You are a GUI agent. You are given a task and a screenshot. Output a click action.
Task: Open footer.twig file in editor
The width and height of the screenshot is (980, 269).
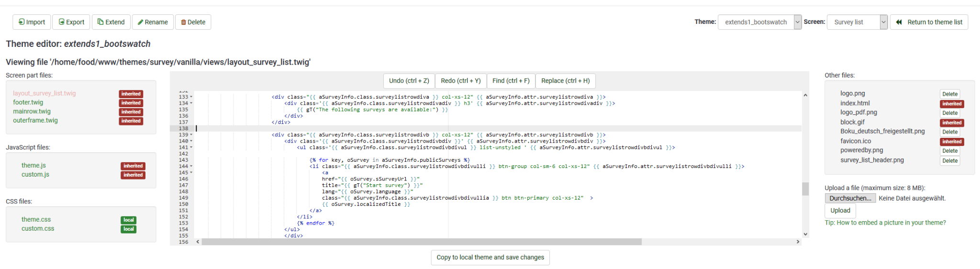[28, 102]
